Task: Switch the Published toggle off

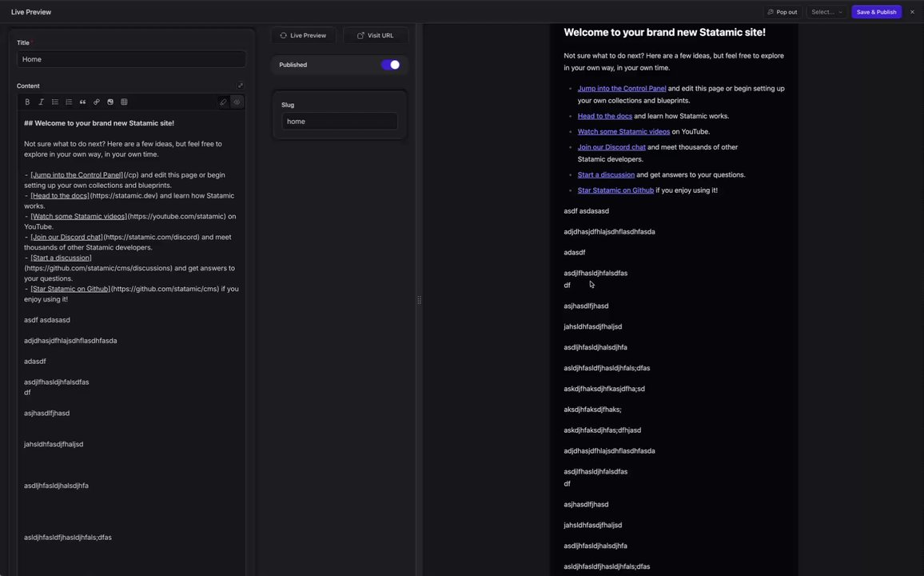Action: point(391,65)
